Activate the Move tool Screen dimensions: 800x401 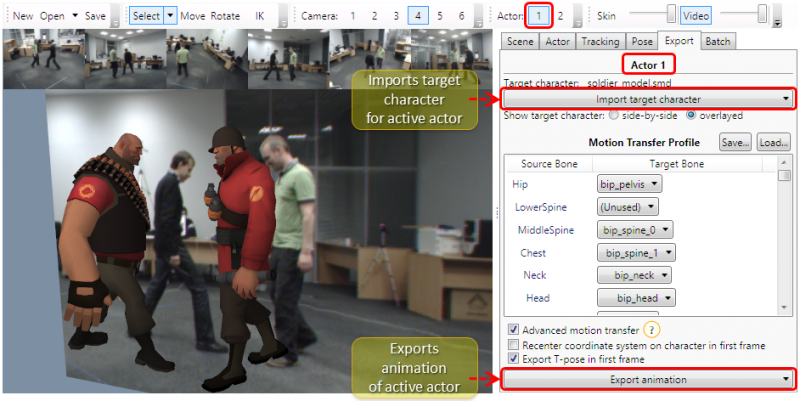coord(192,16)
